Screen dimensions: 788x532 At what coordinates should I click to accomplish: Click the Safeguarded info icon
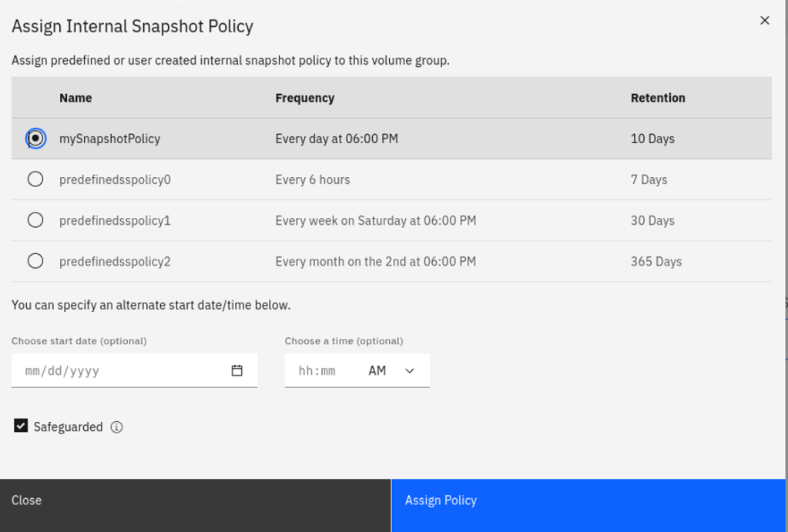(117, 427)
